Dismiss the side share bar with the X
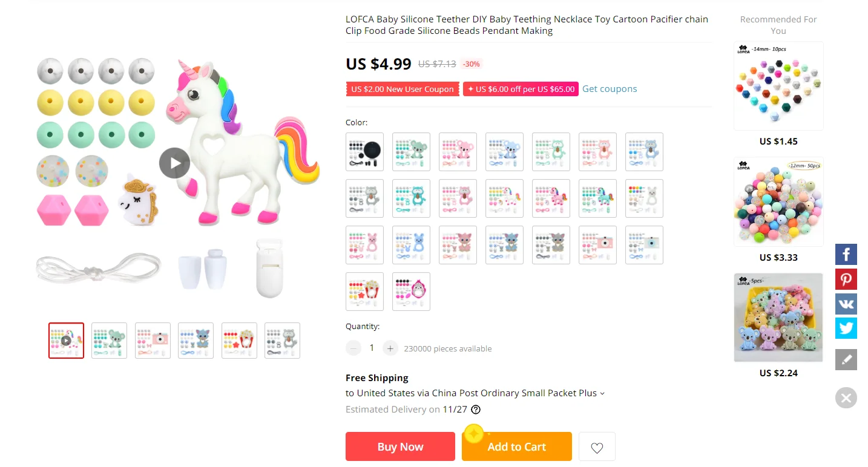This screenshot has width=868, height=467. pos(846,398)
